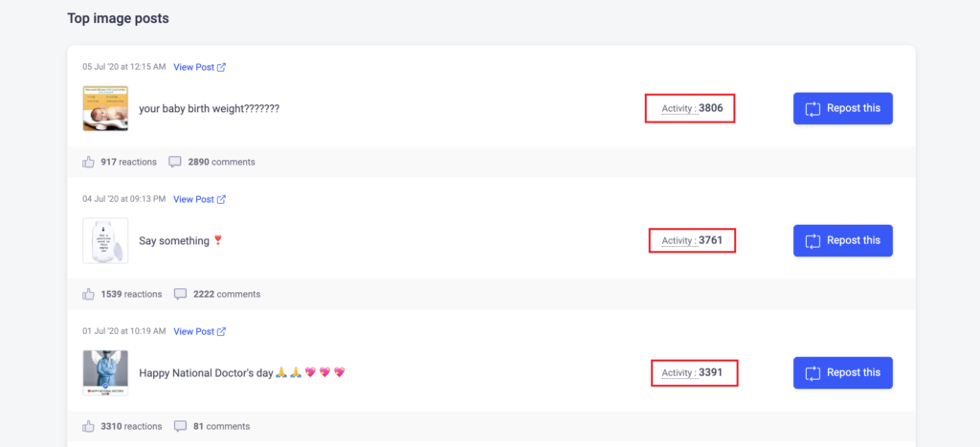
Task: Repost the National Doctor's day post
Action: click(x=843, y=372)
